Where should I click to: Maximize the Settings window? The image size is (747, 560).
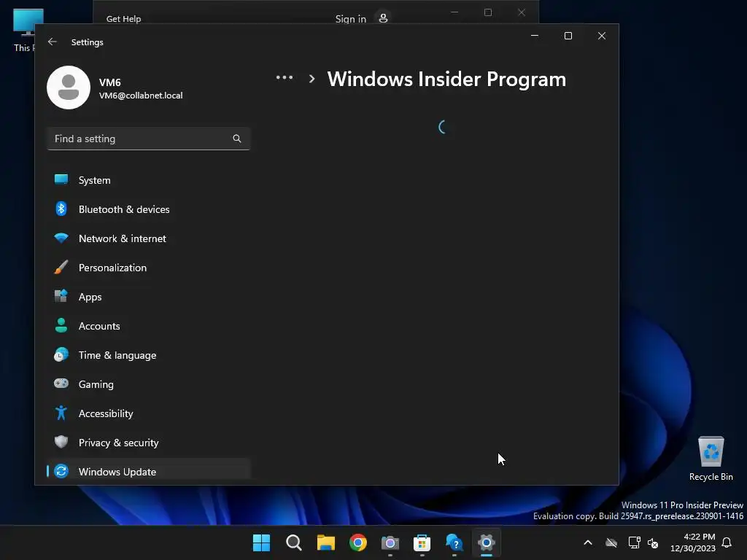point(568,36)
